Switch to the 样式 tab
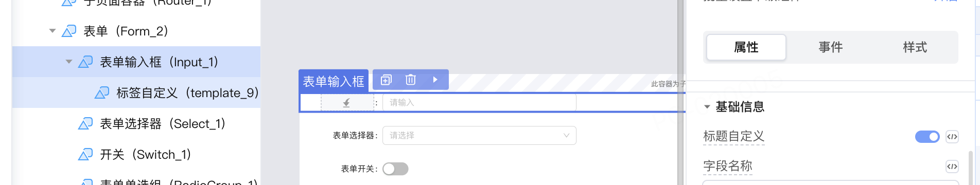The image size is (980, 185). point(915,47)
